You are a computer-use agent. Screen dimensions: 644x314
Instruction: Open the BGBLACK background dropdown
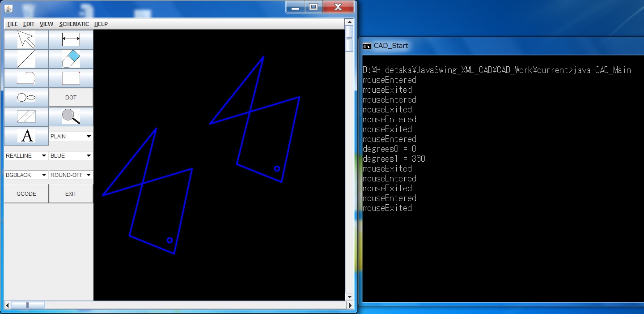[26, 175]
